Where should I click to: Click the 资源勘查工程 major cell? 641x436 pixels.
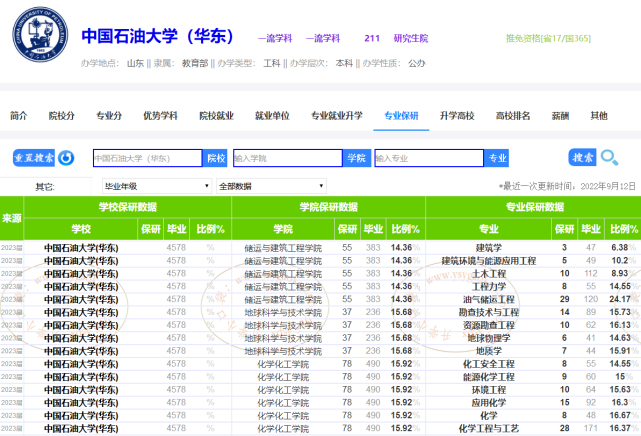489,325
